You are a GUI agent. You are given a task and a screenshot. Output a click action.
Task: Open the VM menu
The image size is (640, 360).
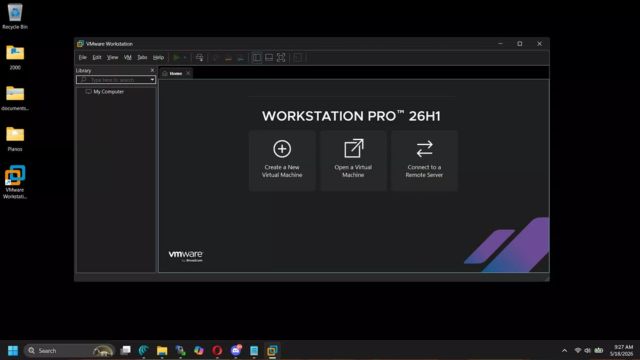click(x=128, y=58)
